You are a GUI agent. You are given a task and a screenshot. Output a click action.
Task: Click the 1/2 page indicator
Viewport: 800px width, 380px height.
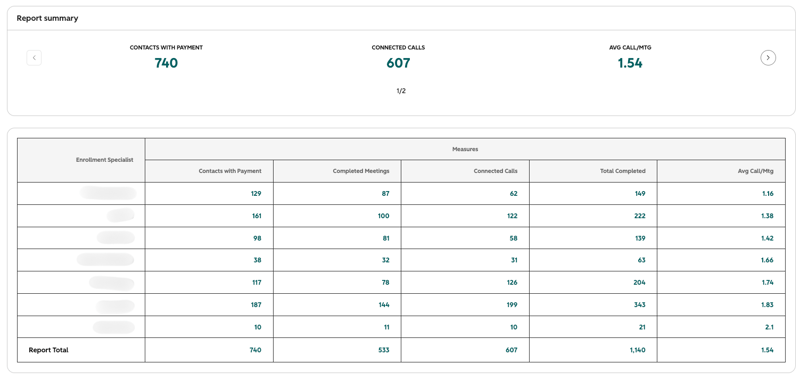point(401,91)
